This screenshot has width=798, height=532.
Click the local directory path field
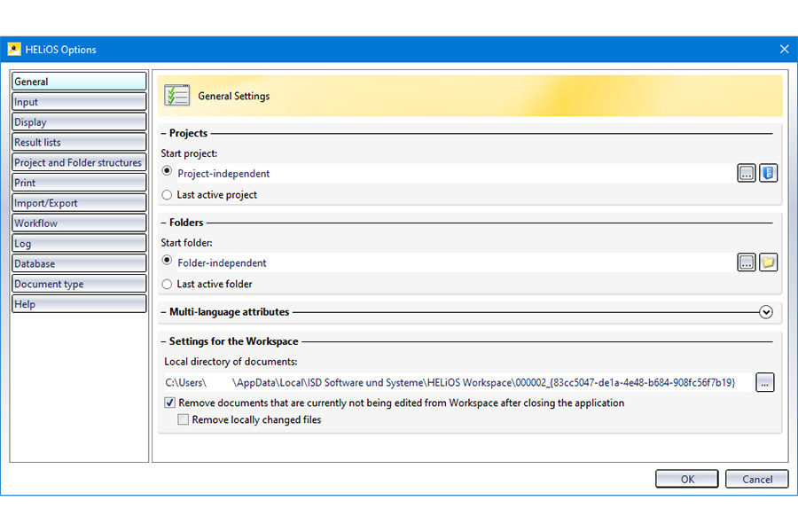(458, 382)
